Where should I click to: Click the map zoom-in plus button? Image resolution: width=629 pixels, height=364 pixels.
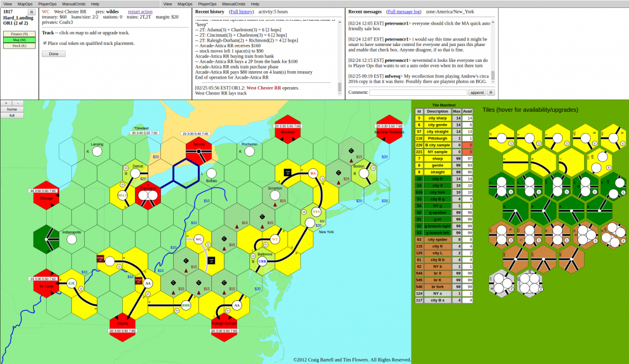point(6,103)
